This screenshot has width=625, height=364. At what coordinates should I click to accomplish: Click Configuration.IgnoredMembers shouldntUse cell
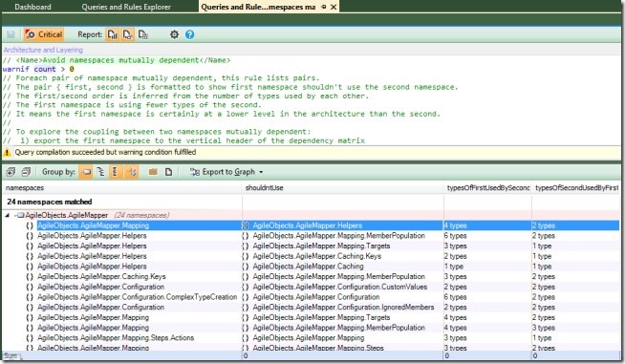(343, 308)
